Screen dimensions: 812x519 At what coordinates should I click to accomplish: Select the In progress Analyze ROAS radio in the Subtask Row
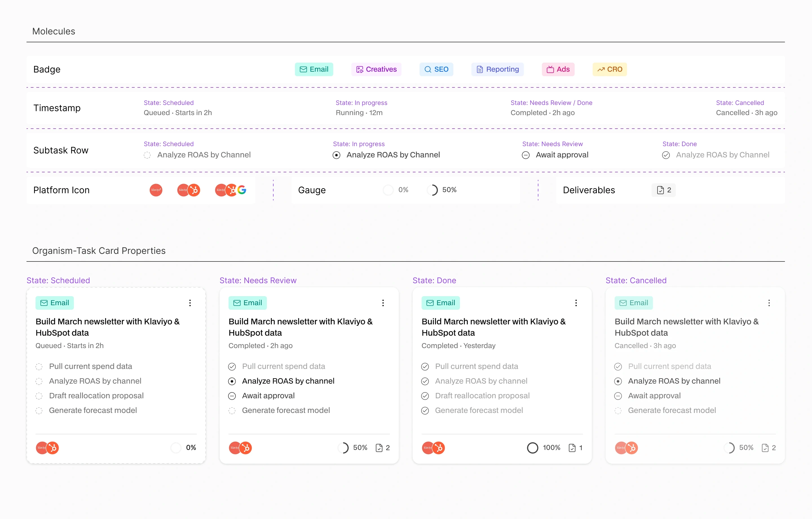[x=336, y=155]
